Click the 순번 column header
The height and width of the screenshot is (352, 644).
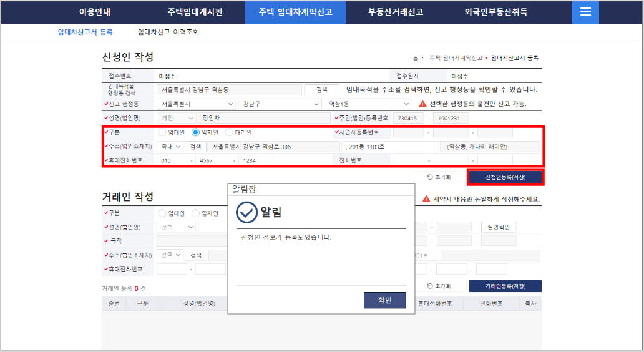(x=114, y=303)
